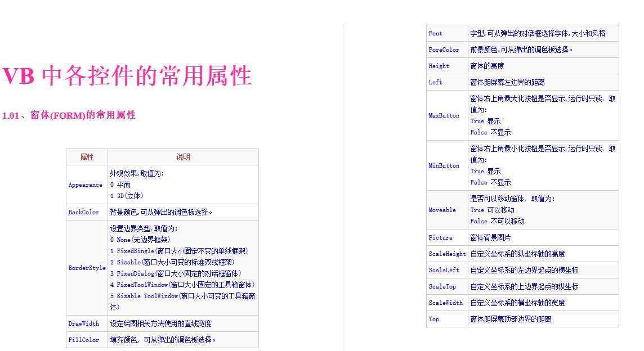
Task: Click the '4 FixedToolWindow' line
Action: pos(183,285)
